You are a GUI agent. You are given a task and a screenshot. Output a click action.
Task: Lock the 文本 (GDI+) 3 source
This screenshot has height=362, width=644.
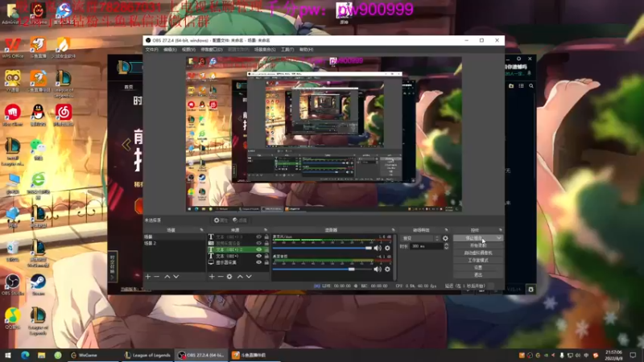[x=266, y=237]
